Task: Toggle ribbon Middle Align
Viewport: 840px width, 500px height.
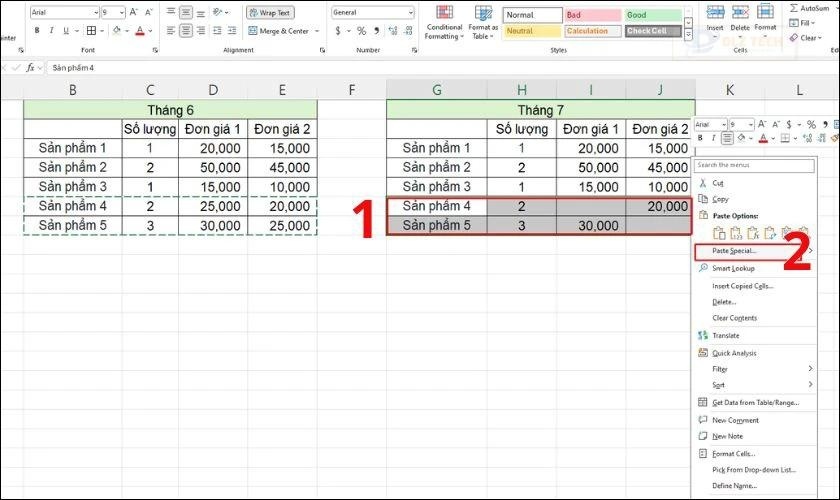Action: click(x=185, y=12)
